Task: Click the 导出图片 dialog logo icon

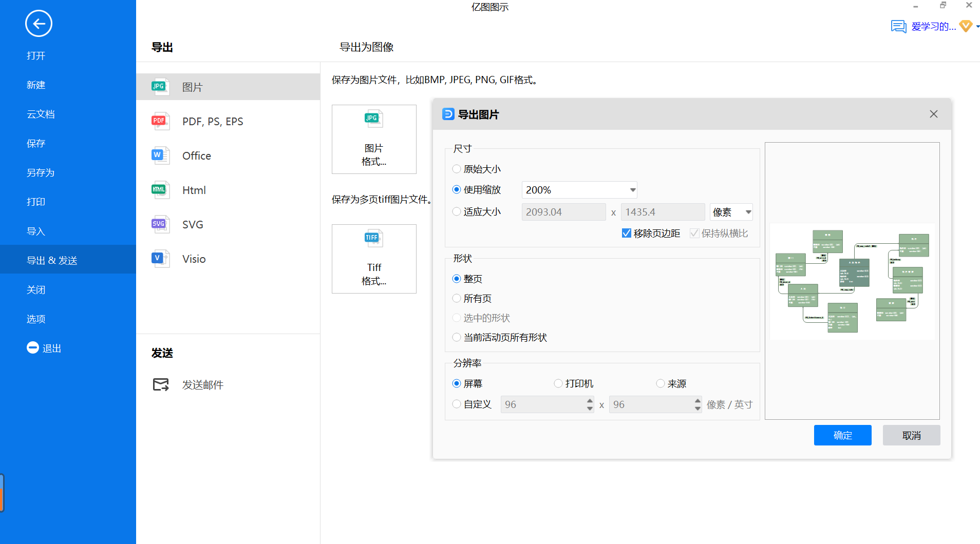Action: pos(448,114)
